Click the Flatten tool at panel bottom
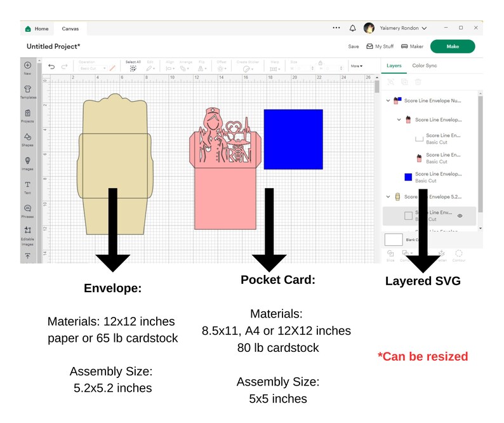This screenshot has height=423, width=504. (442, 256)
